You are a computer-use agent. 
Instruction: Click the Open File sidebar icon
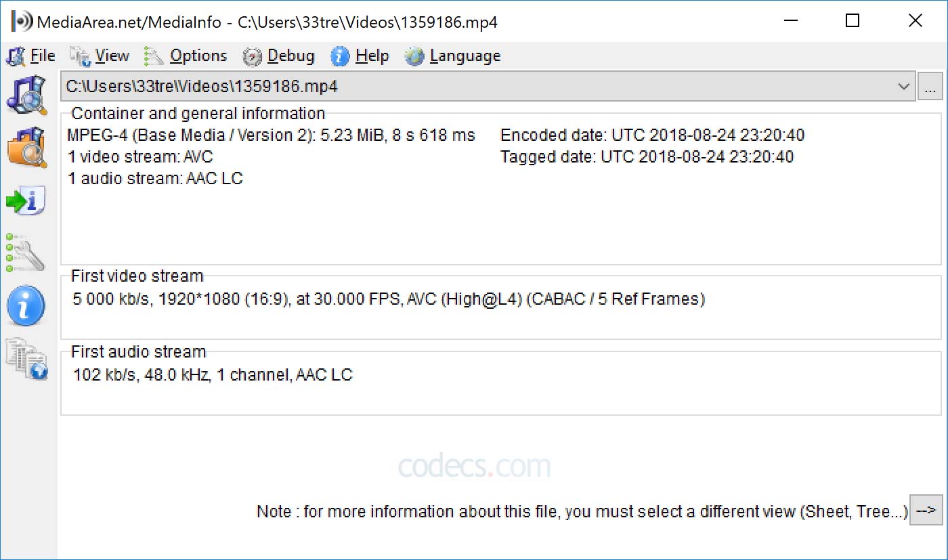[x=26, y=95]
